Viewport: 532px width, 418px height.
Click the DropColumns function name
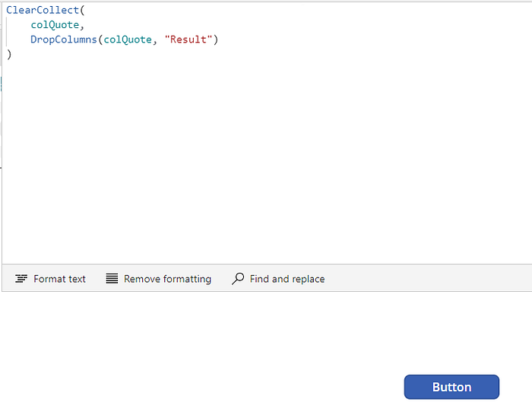point(64,40)
